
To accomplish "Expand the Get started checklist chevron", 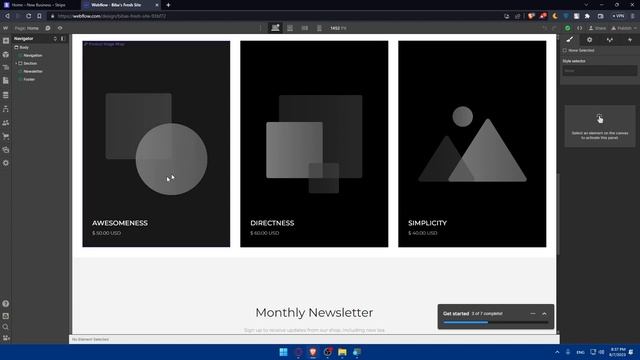I will click(x=544, y=313).
